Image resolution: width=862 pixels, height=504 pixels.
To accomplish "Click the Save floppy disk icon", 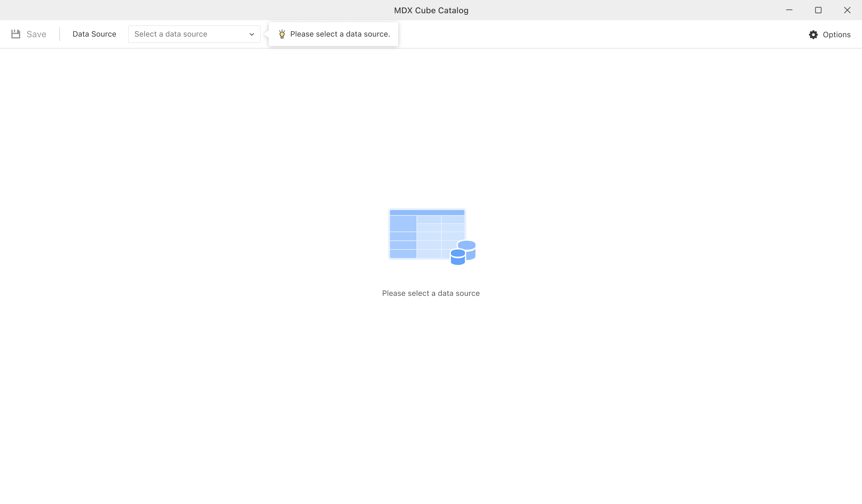I will [16, 34].
